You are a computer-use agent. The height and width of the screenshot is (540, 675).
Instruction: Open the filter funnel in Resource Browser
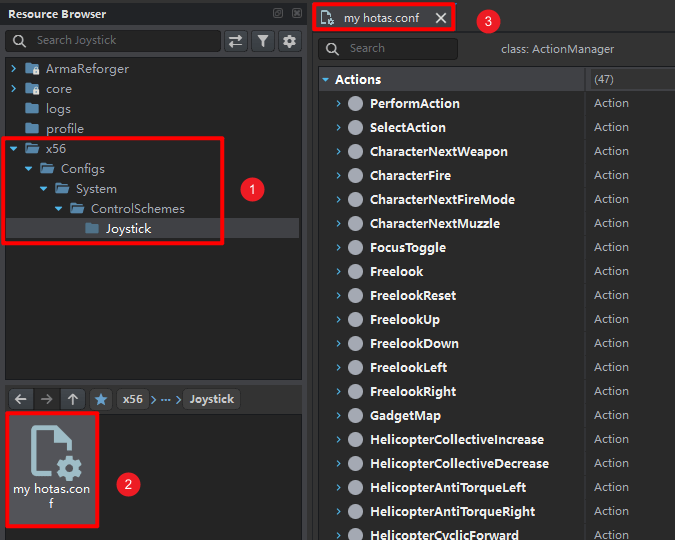tap(263, 41)
